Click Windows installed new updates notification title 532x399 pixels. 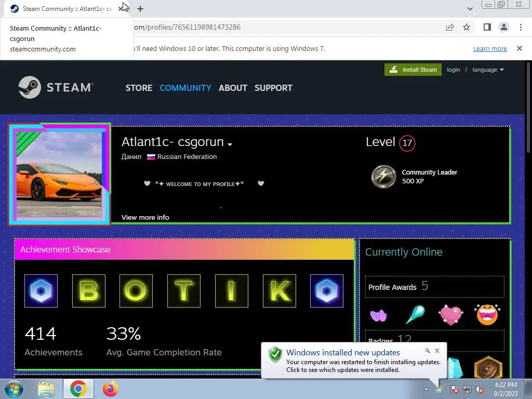point(343,353)
